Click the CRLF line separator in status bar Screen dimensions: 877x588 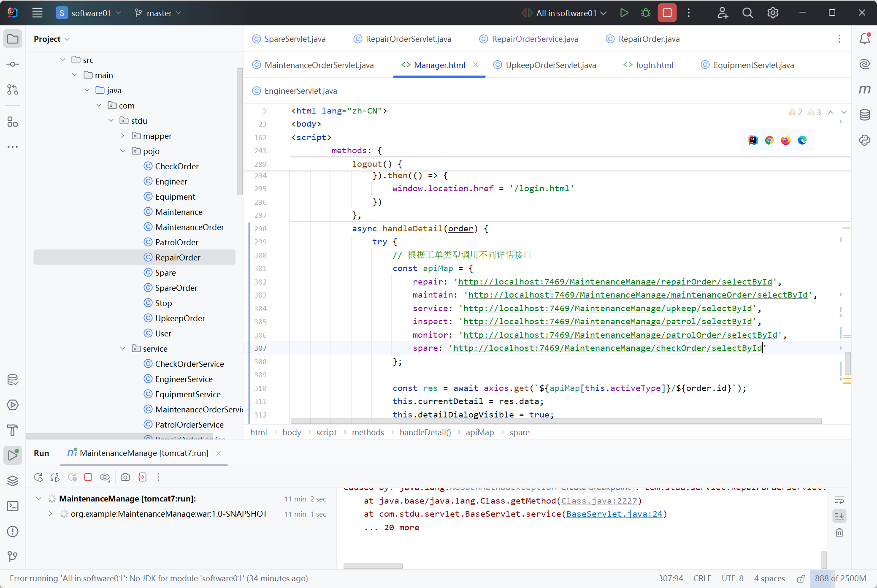[702, 579]
